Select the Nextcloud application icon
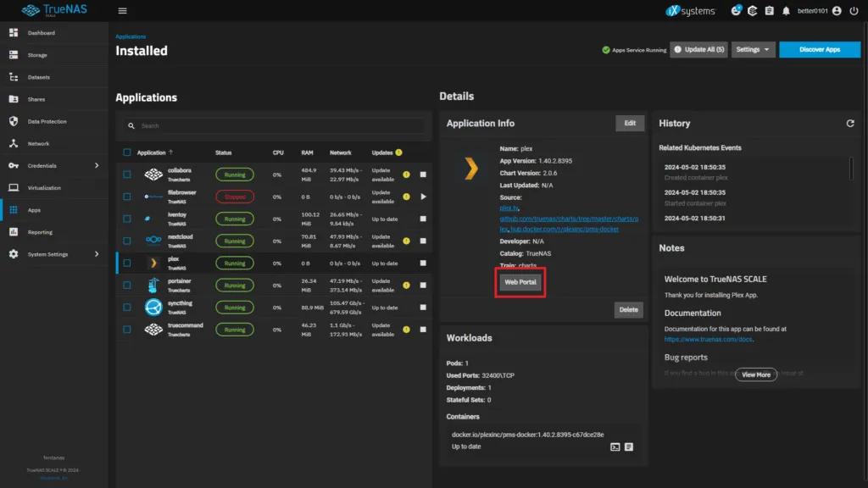Viewport: 868px width, 488px height. (153, 241)
